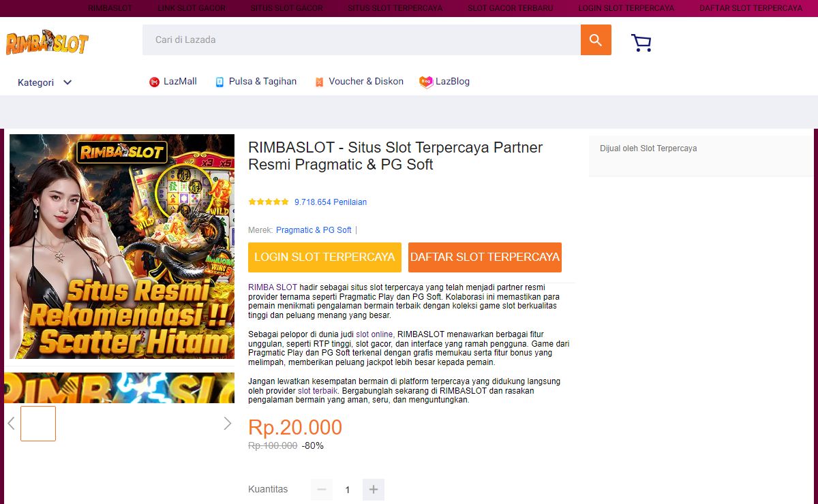Open the 9.718.654 Penilaian reviews link
The height and width of the screenshot is (504, 818).
coord(331,202)
